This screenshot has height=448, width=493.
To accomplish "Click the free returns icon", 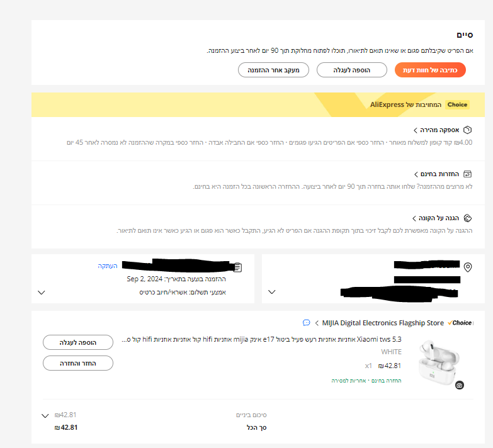I will coord(468,174).
